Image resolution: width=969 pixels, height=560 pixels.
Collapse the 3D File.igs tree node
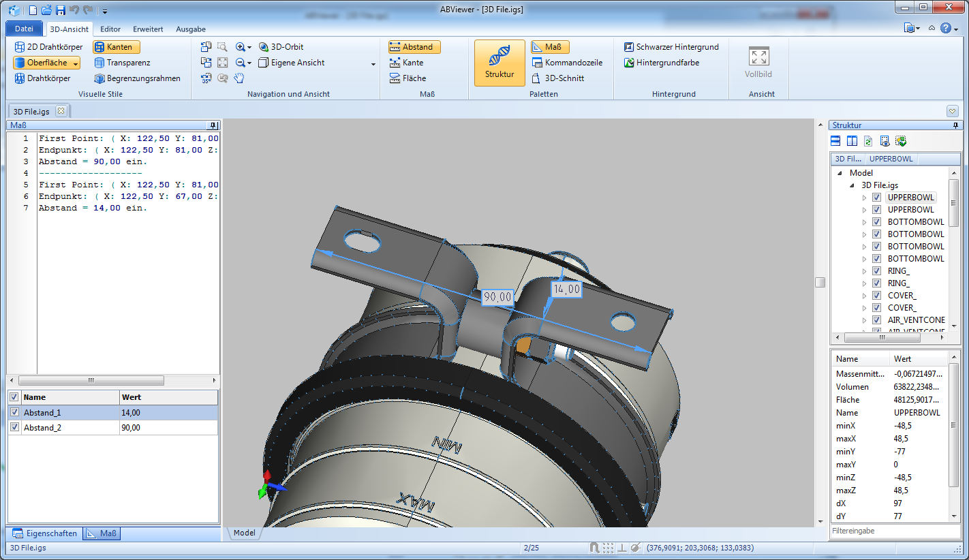click(x=852, y=185)
